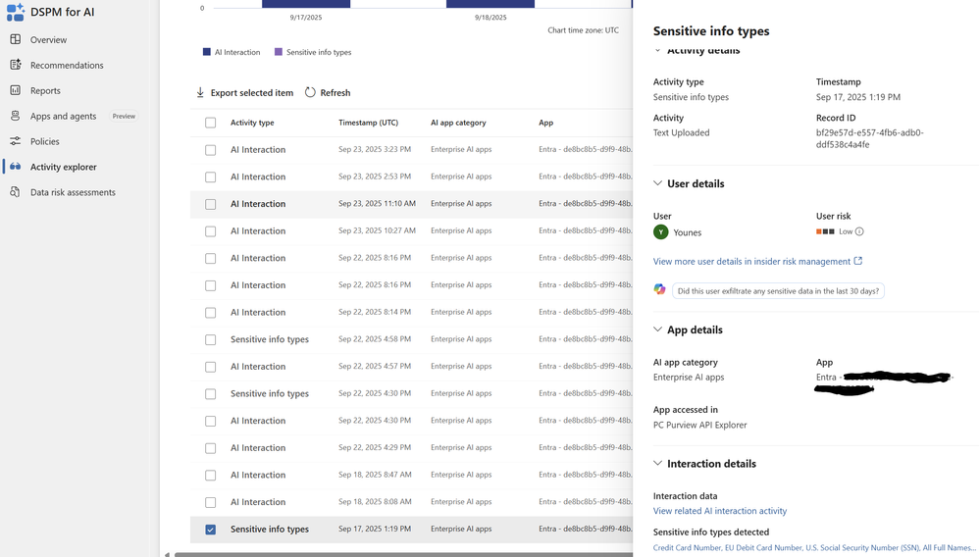Image resolution: width=980 pixels, height=557 pixels.
Task: Click the 9/17/2025 chart bar
Action: click(x=306, y=4)
